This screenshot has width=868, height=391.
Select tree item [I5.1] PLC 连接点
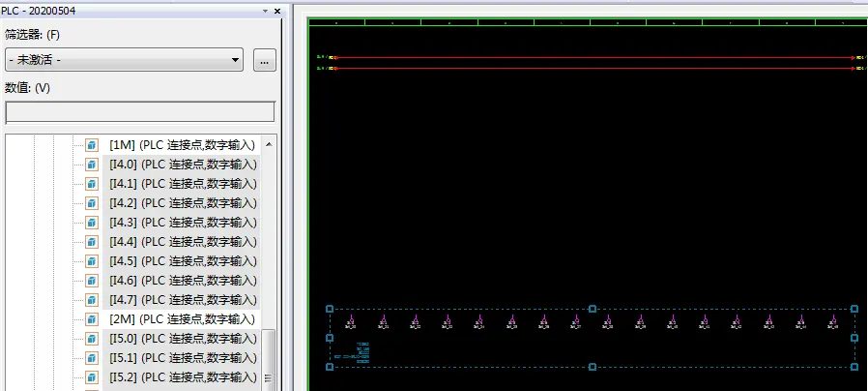point(183,358)
